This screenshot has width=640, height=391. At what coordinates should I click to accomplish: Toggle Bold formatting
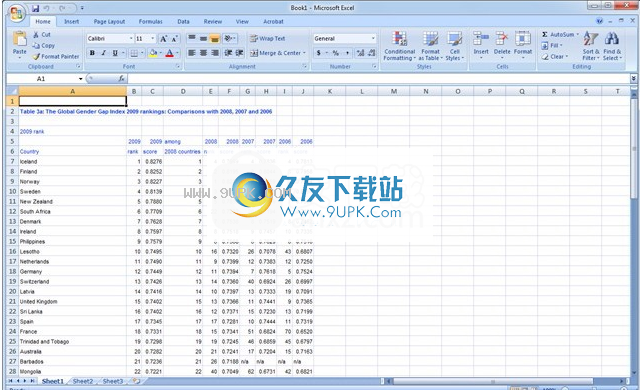coord(92,53)
